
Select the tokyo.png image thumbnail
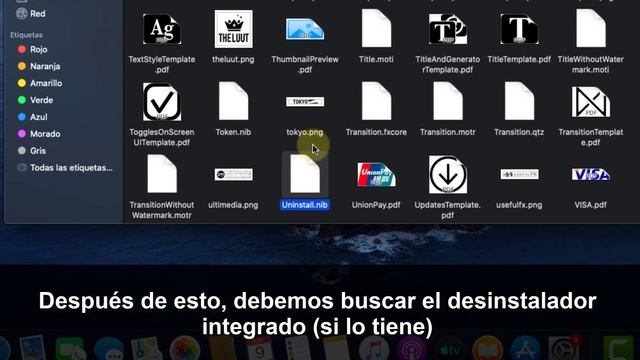click(x=305, y=102)
